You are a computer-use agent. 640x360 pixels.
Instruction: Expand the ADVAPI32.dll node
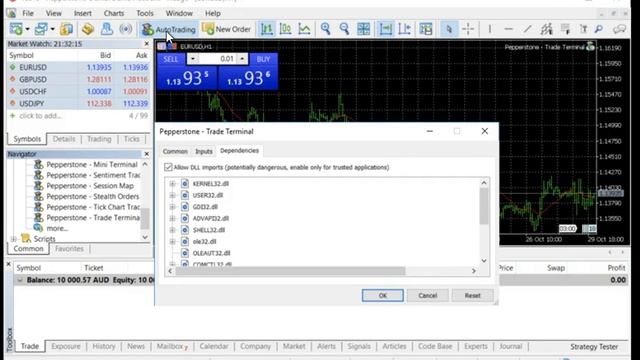coord(172,218)
